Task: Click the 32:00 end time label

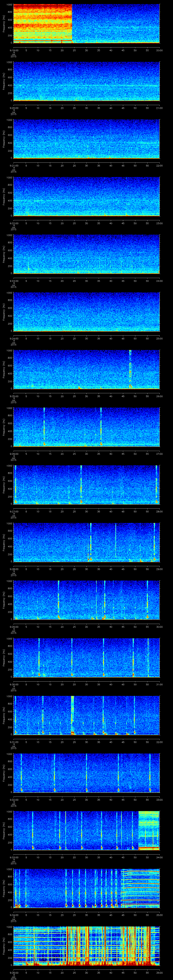Action: pos(159,742)
